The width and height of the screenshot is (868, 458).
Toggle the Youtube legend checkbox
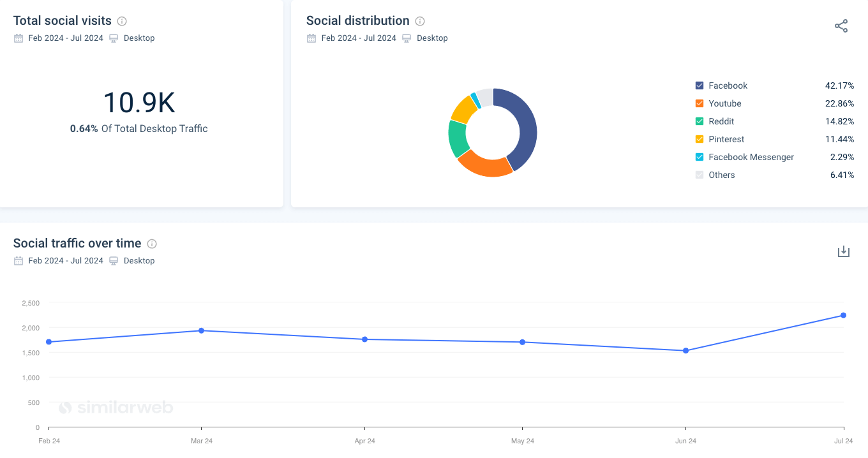(700, 103)
